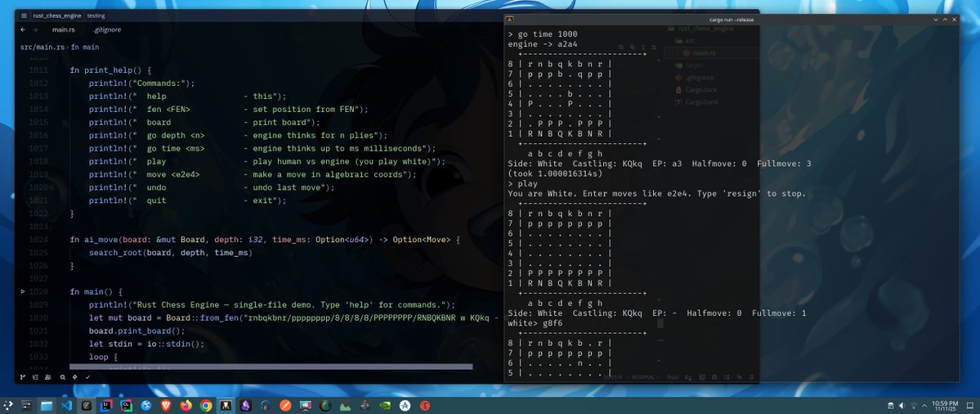
Task: Open Brave browser from the taskbar
Action: coord(166,405)
